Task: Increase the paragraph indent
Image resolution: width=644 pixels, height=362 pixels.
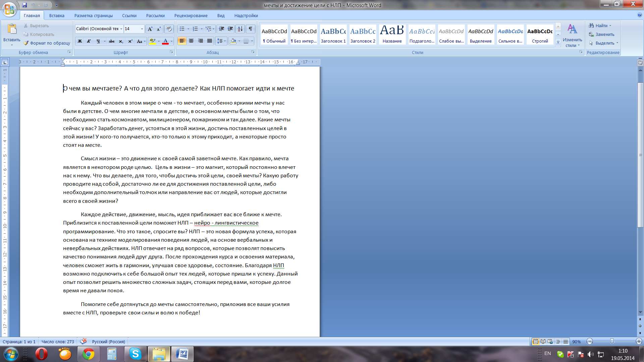Action: [230, 29]
